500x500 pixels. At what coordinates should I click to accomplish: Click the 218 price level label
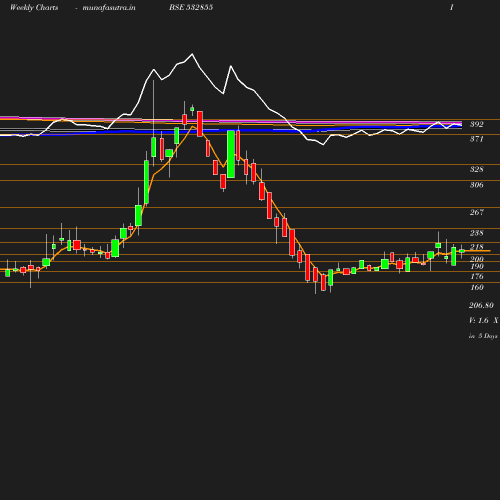click(477, 247)
